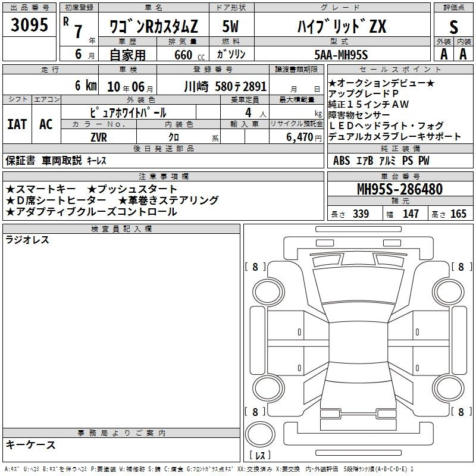Select the equipment list ABS エアB アルミ PS PW

pos(381,161)
